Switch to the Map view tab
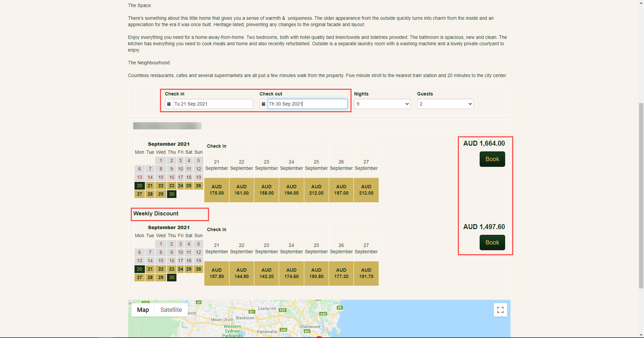This screenshot has height=338, width=644. (143, 310)
